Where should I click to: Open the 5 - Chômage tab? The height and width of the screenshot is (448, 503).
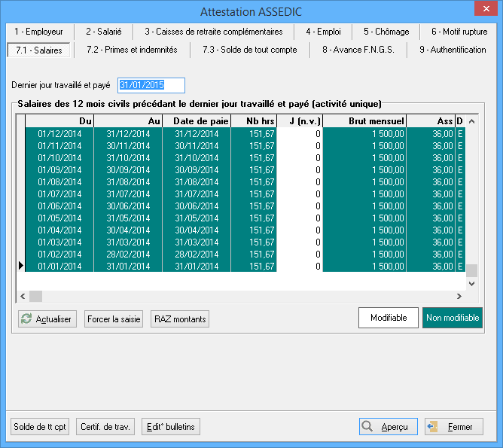(386, 32)
